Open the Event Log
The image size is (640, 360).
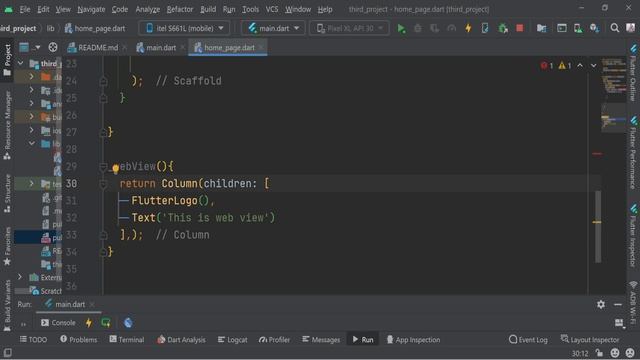(528, 340)
